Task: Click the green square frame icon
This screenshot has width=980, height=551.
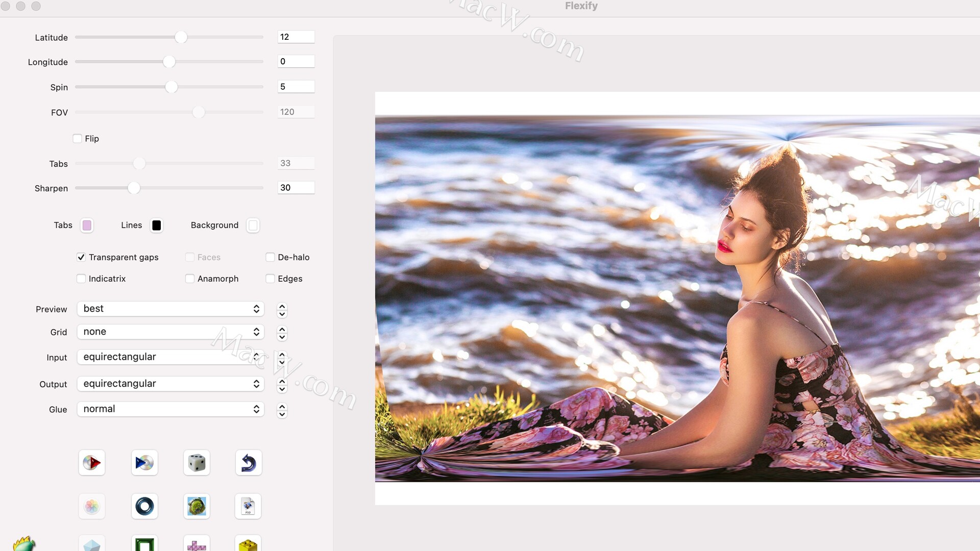Action: click(144, 544)
